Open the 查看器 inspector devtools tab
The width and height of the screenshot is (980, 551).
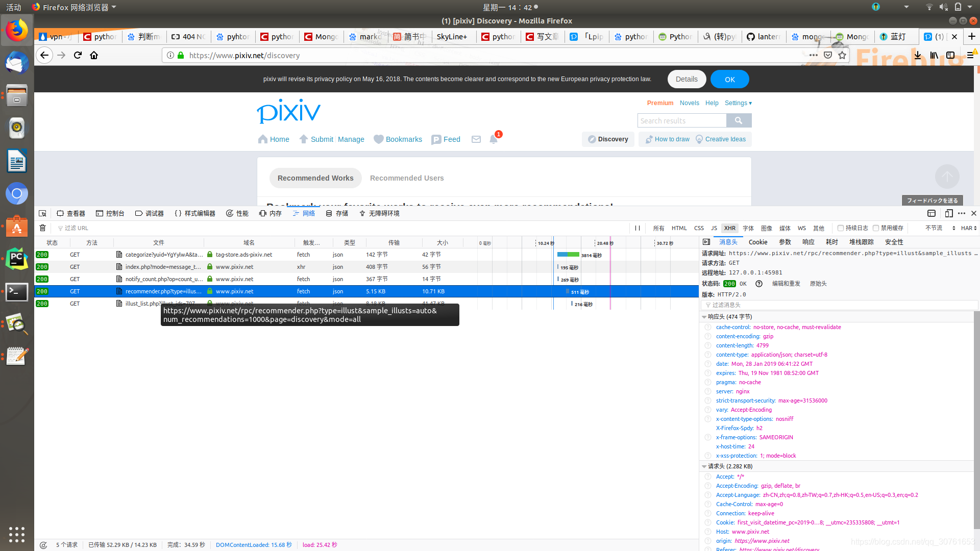71,213
